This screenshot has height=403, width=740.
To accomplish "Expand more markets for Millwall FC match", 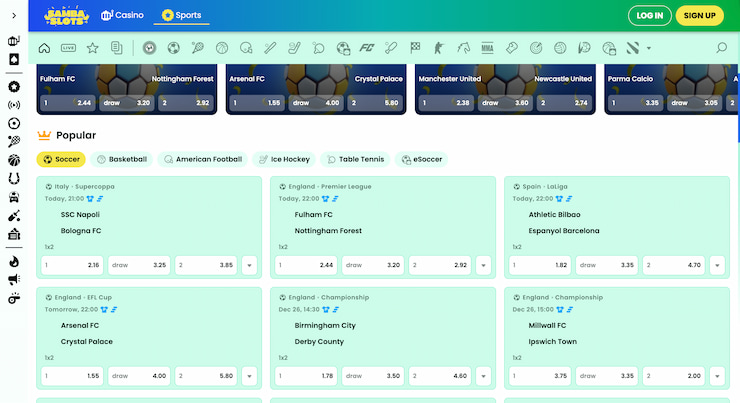I will click(x=717, y=376).
